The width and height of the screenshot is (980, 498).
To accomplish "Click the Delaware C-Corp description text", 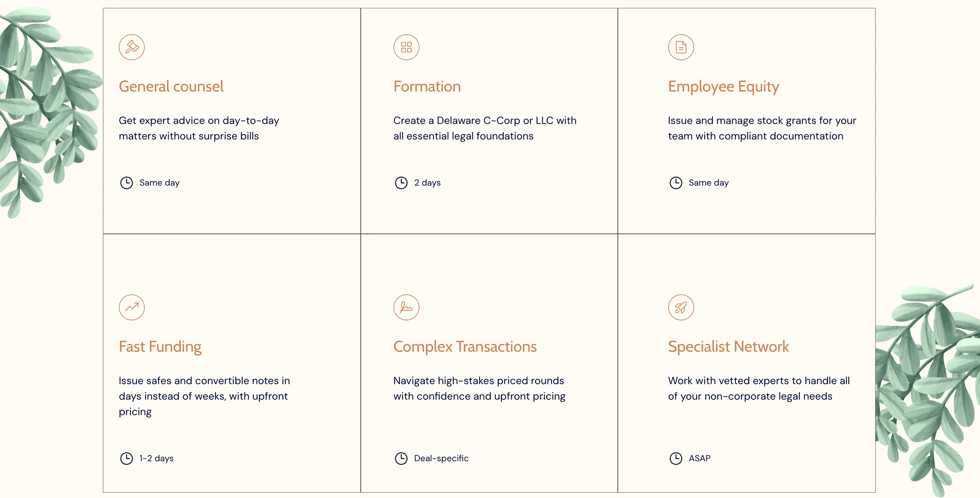I will tap(485, 128).
